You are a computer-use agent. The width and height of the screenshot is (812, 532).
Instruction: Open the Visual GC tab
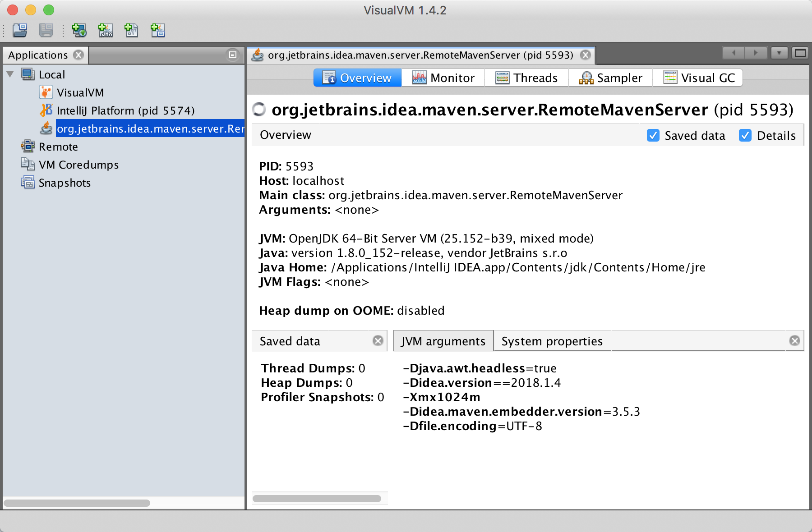tap(698, 78)
